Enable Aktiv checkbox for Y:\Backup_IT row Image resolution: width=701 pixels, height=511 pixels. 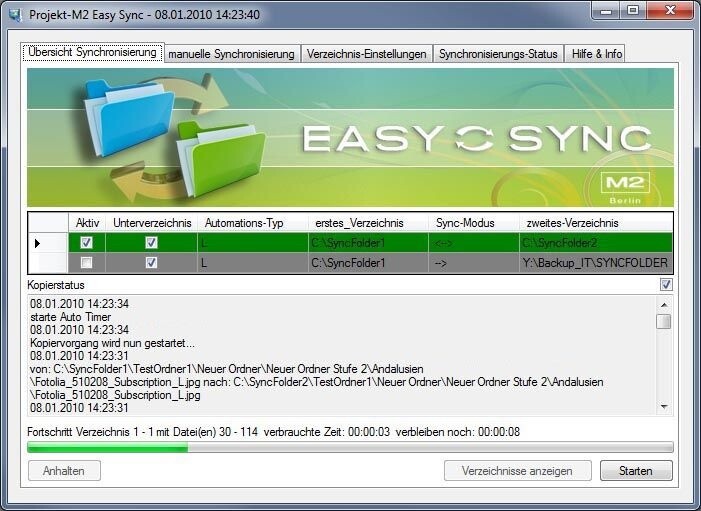pos(86,262)
